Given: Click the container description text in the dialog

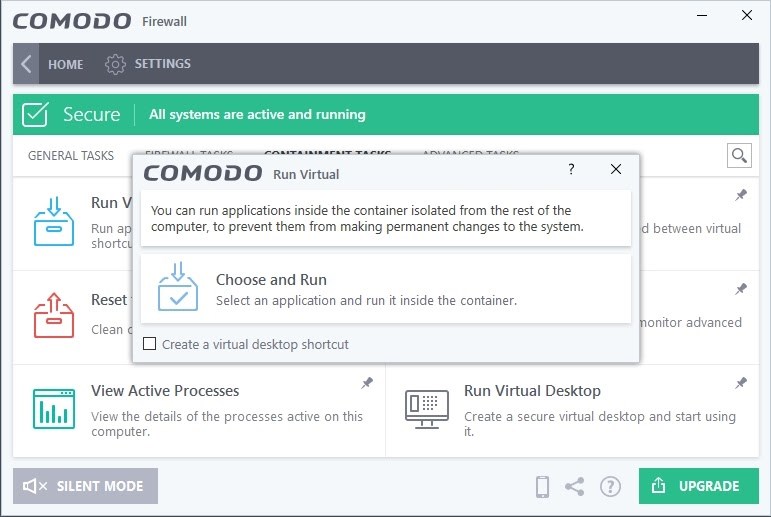Looking at the screenshot, I should [x=367, y=218].
